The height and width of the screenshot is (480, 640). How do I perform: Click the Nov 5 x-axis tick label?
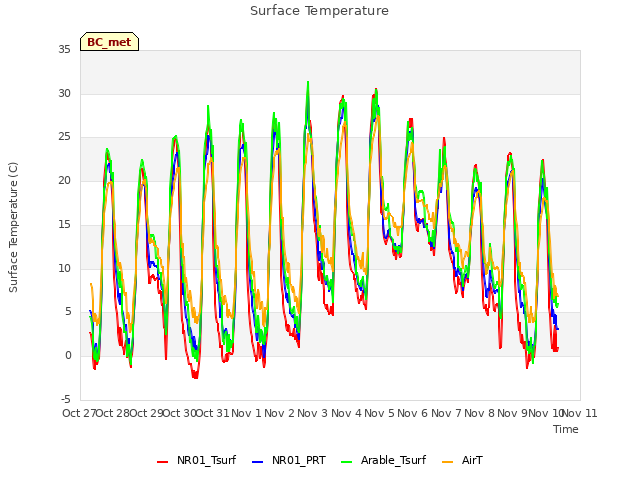(x=379, y=413)
